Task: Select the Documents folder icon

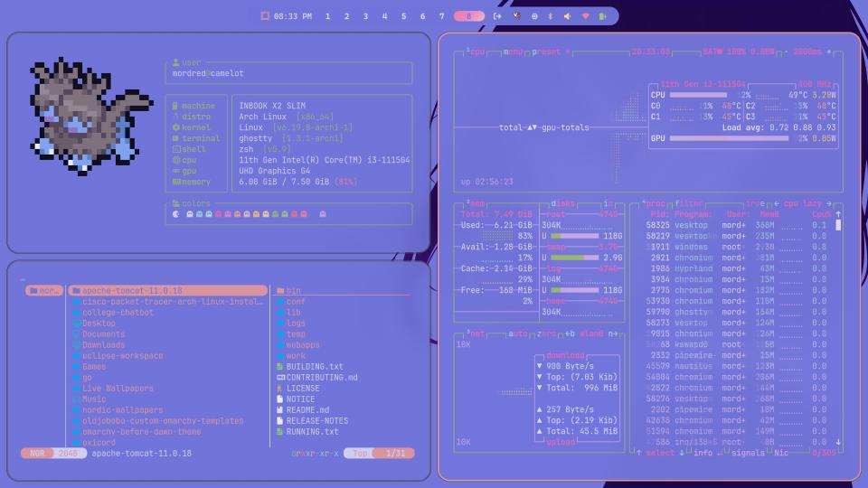Action: click(76, 333)
